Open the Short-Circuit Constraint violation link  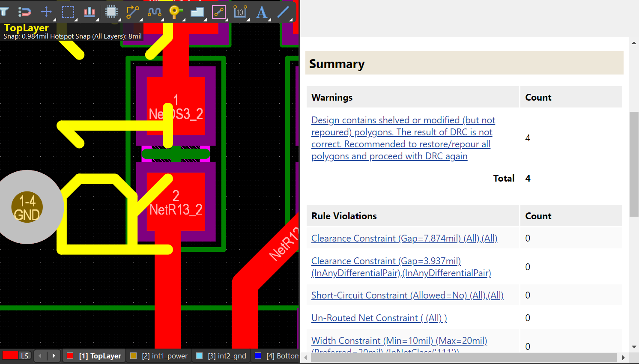407,295
